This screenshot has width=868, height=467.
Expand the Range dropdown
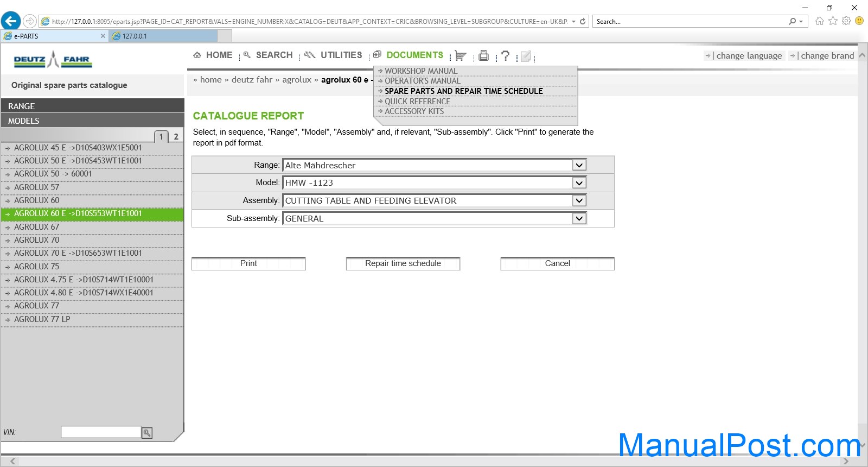pos(579,165)
